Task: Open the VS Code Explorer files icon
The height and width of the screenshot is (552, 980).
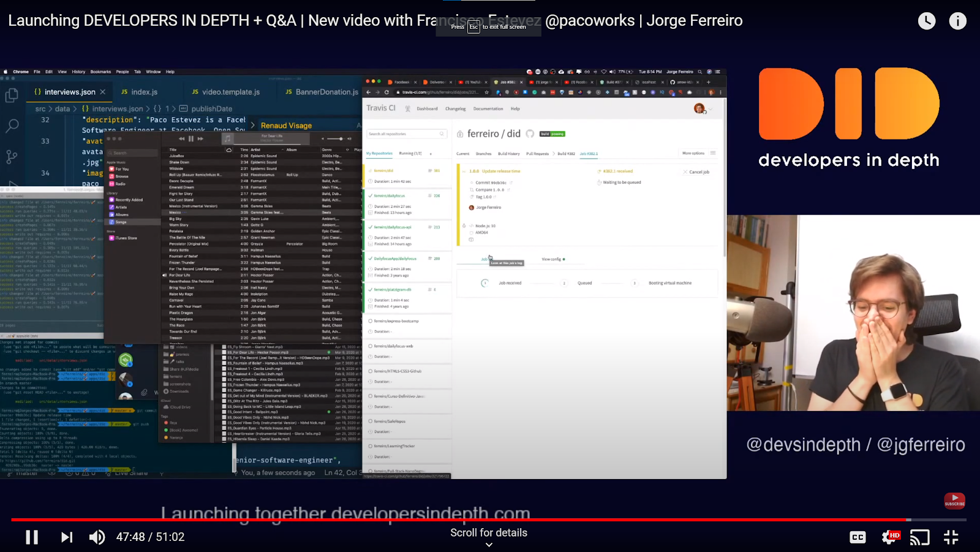Action: (12, 96)
